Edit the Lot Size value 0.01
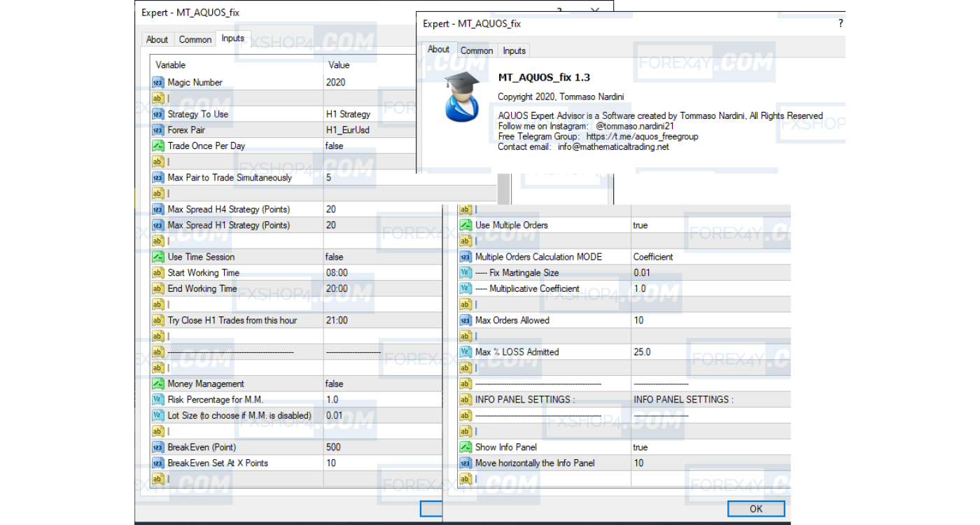Viewport: 980px width, 525px height. pos(335,415)
